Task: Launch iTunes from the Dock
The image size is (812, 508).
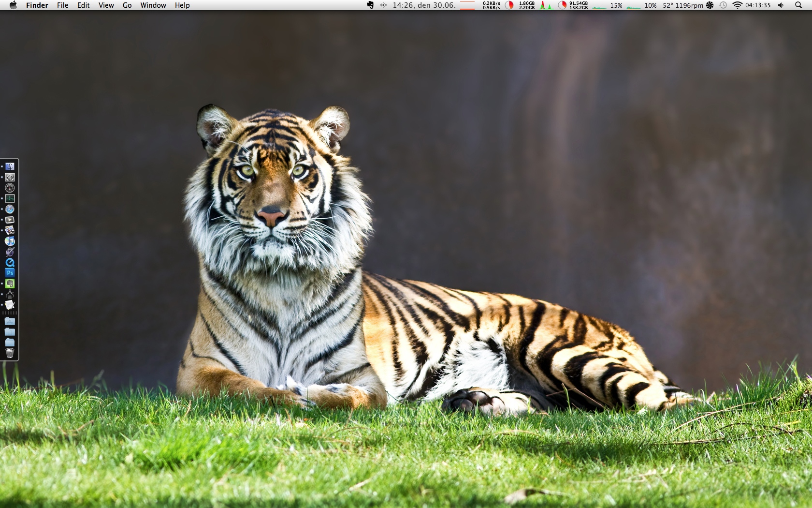Action: 10,241
